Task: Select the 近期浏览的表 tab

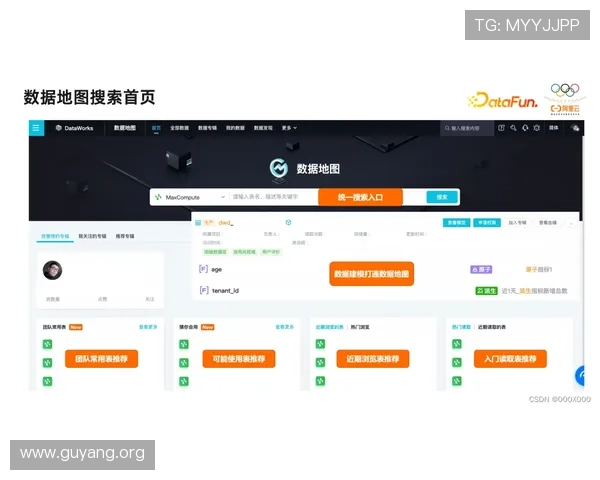Action: (329, 327)
